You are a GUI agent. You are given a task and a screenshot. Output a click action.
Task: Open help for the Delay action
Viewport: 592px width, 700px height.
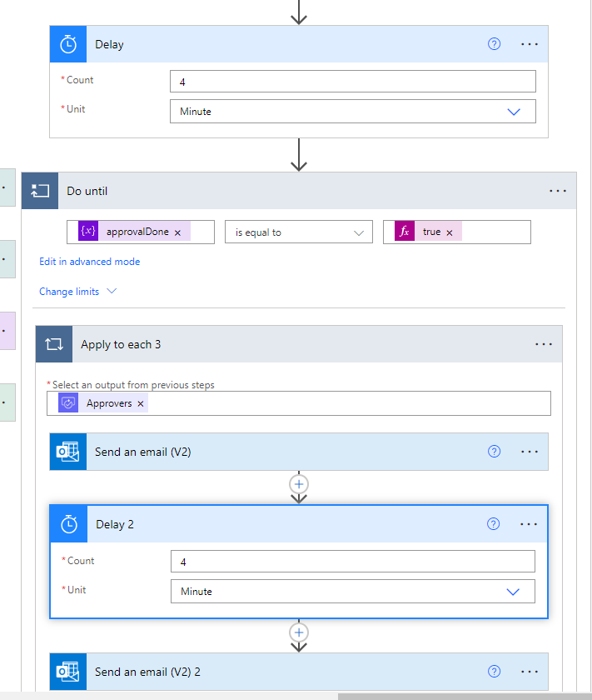(x=494, y=43)
